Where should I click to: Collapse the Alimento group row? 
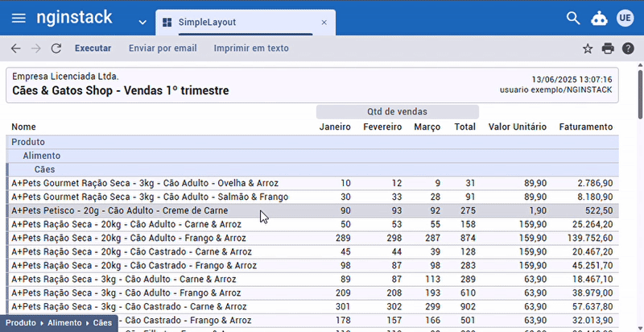tap(42, 156)
